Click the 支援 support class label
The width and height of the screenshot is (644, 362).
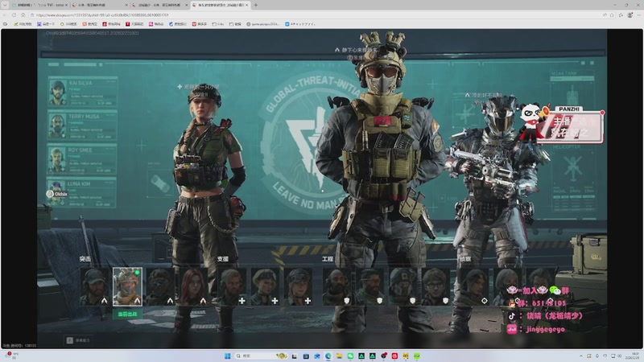coord(223,259)
